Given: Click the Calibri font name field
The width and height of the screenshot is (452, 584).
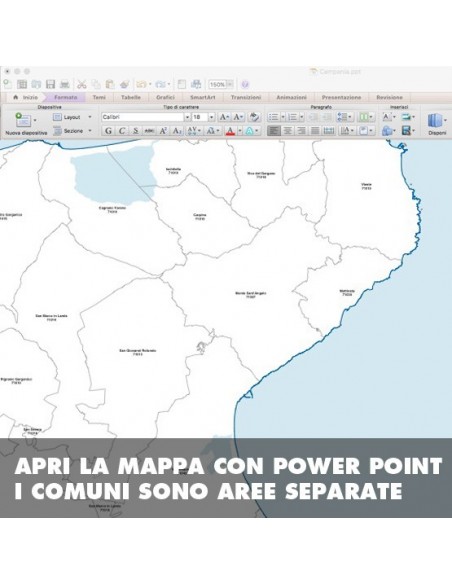Looking at the screenshot, I should click(x=143, y=117).
